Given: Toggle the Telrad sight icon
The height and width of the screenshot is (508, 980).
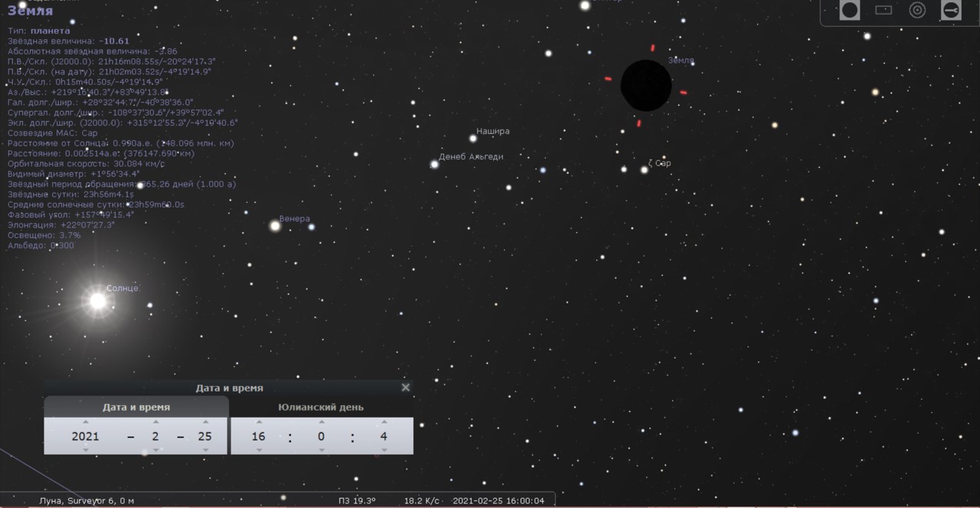Looking at the screenshot, I should [x=917, y=11].
